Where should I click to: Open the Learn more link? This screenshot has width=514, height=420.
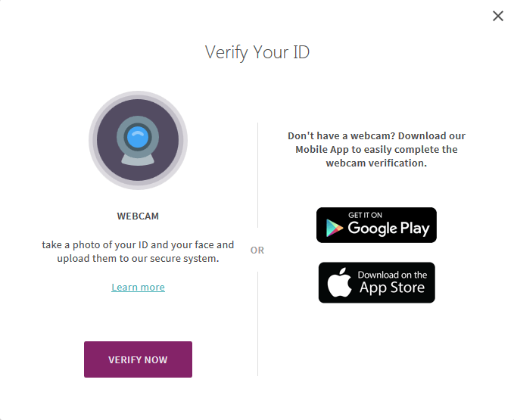tap(138, 288)
